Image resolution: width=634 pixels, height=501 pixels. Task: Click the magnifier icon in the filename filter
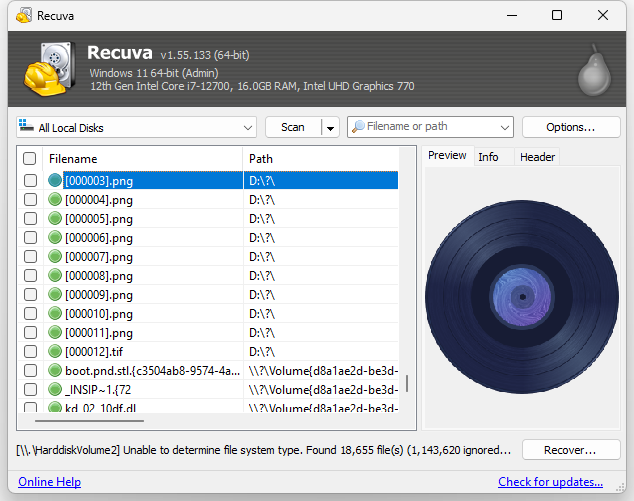point(358,127)
